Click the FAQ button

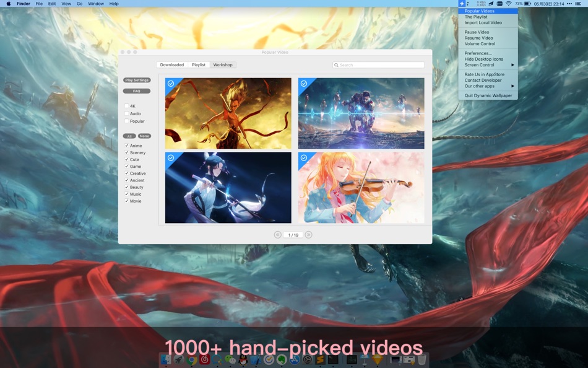[137, 91]
